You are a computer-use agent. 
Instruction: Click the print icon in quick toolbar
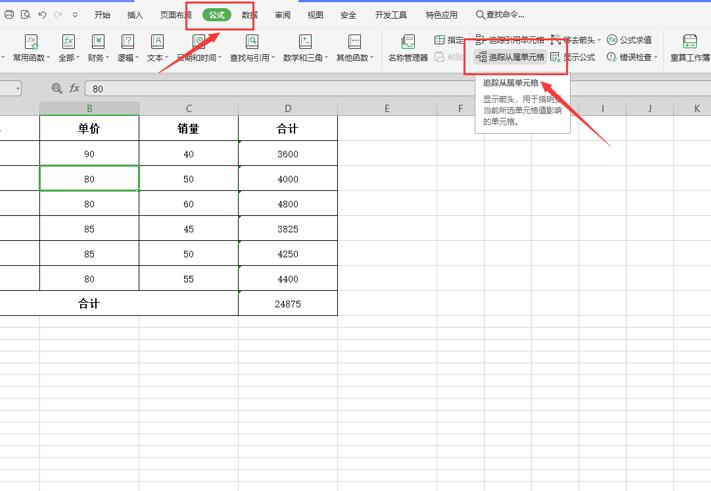pyautogui.click(x=9, y=15)
